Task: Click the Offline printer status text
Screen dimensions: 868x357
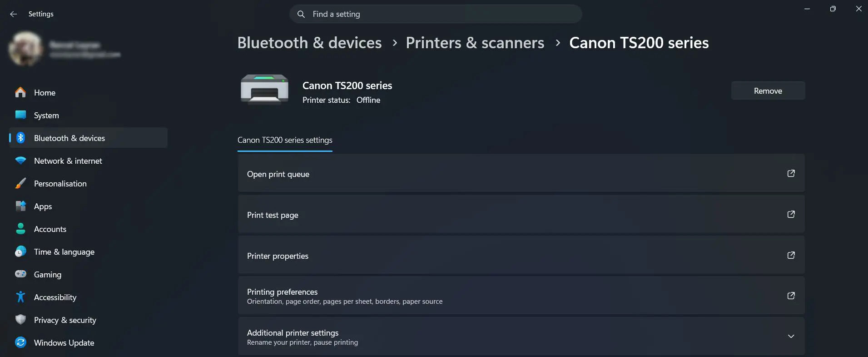Action: 368,100
